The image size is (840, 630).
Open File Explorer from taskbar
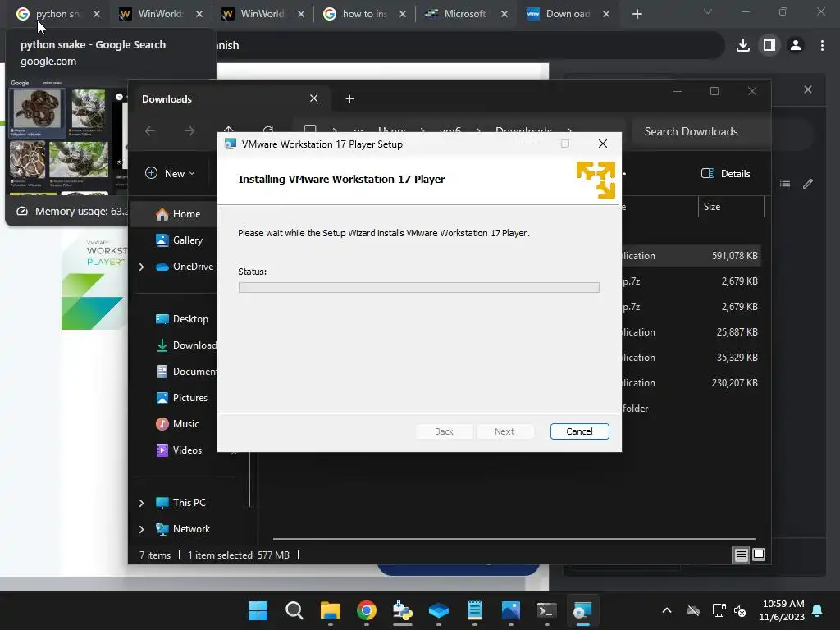point(330,610)
